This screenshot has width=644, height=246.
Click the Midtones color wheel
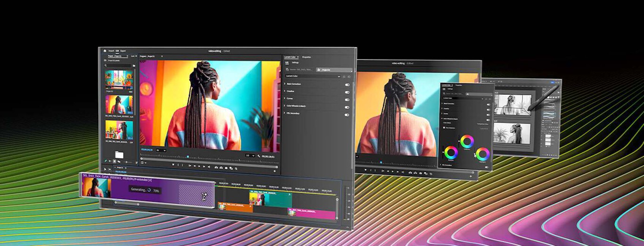[x=467, y=141]
